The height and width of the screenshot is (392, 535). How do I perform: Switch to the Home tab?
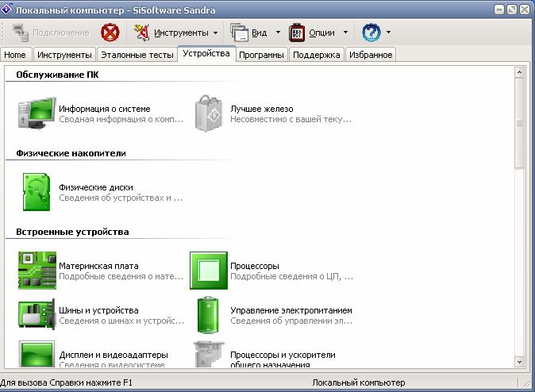pos(15,55)
